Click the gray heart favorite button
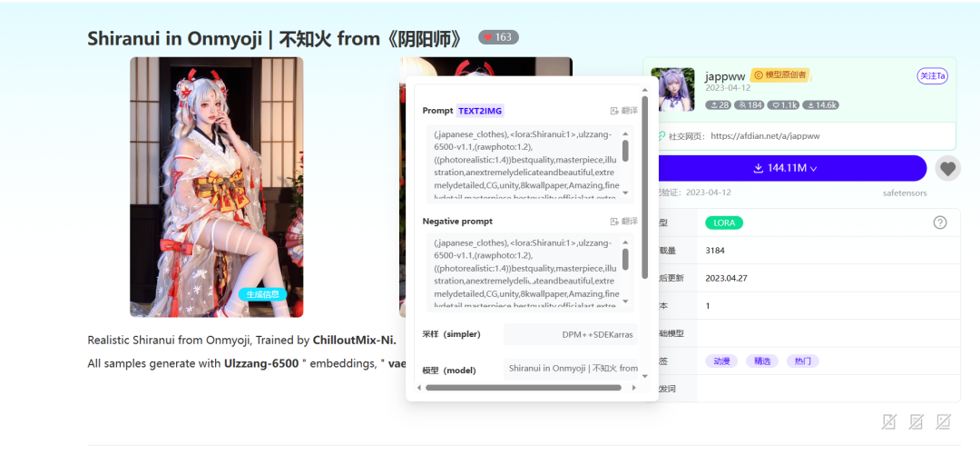The width and height of the screenshot is (980, 465). tap(948, 168)
